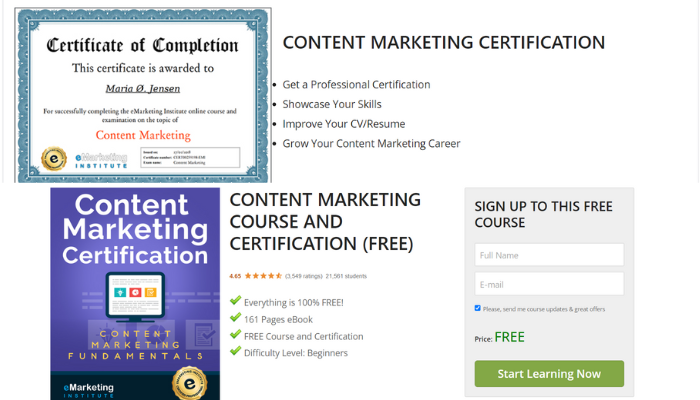Click the gold e badge on book cover
Viewport: 700px width, 400px height.
pos(190,383)
